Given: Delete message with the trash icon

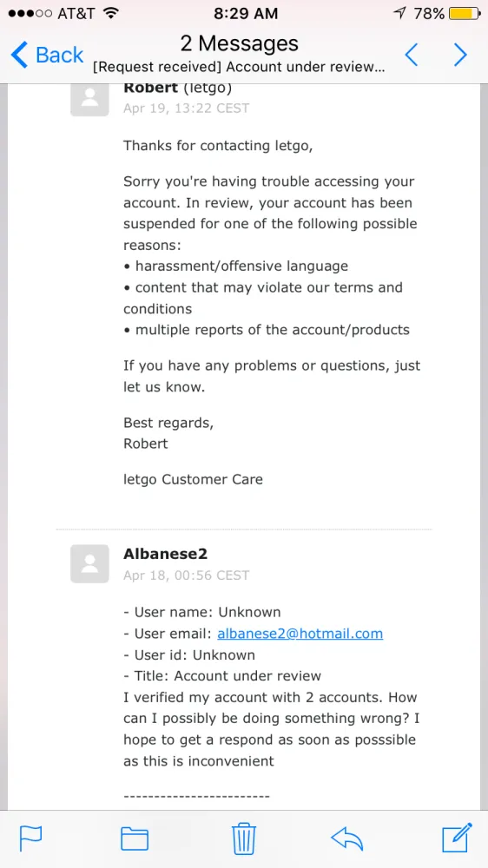Looking at the screenshot, I should tap(244, 838).
